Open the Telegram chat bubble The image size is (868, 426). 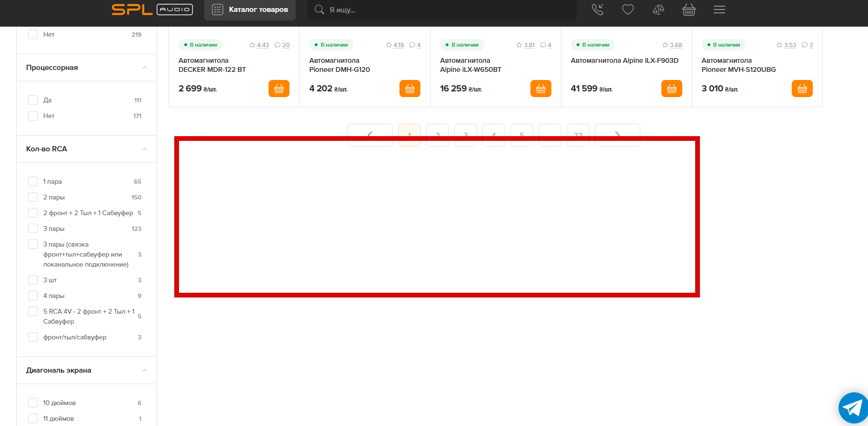(x=853, y=408)
